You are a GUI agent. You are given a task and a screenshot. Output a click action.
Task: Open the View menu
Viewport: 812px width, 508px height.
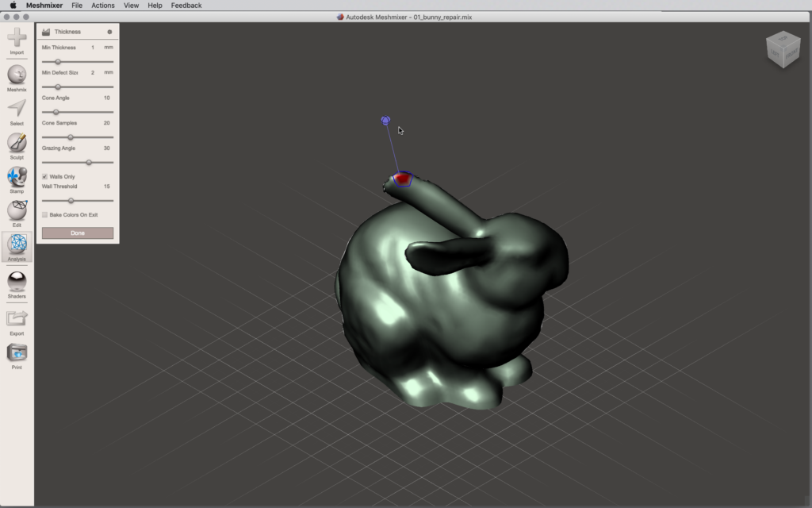[x=131, y=6]
